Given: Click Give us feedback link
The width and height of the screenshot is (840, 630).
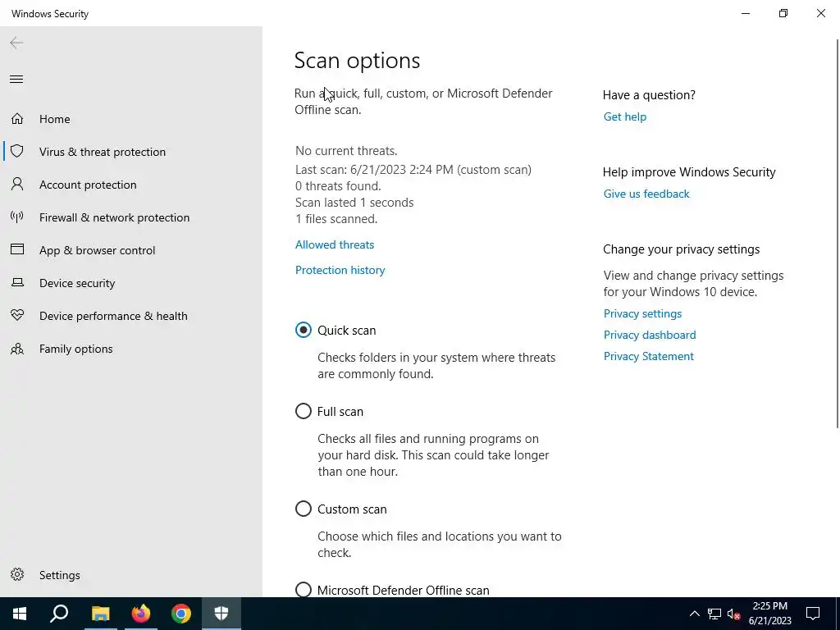Looking at the screenshot, I should coord(646,194).
